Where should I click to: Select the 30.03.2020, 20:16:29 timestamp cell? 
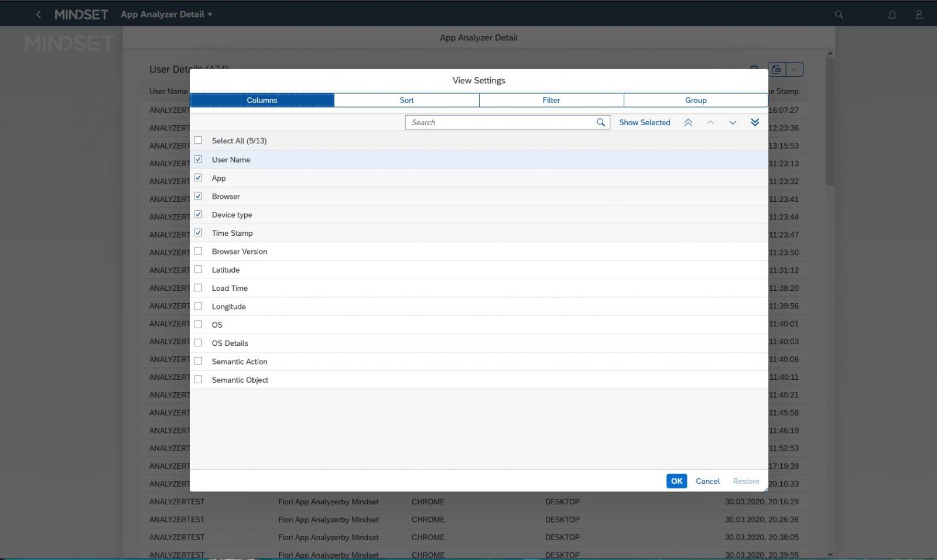(x=761, y=501)
